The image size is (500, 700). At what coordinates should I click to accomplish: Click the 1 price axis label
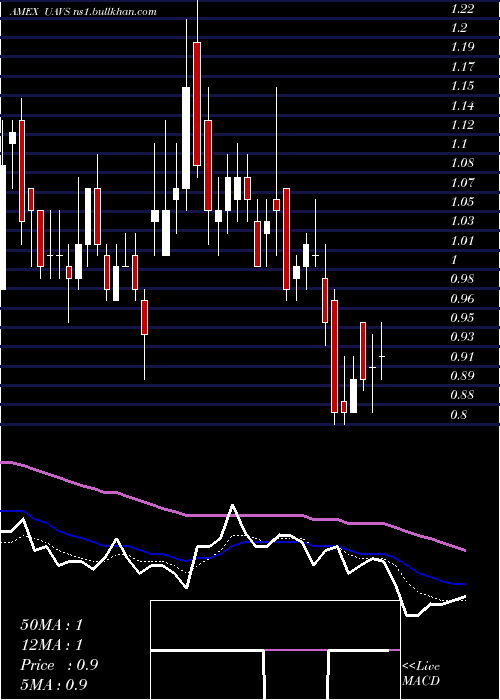(x=455, y=260)
